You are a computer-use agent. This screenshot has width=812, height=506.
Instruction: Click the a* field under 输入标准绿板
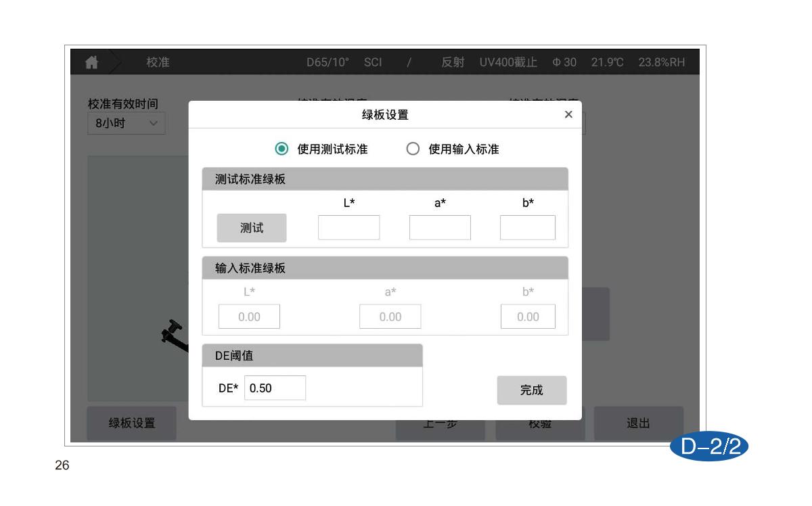(390, 317)
